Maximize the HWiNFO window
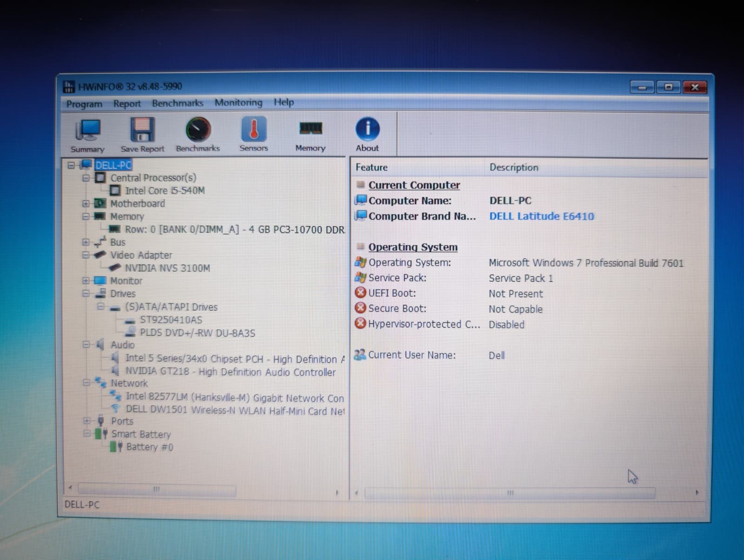The height and width of the screenshot is (560, 744). tap(669, 87)
